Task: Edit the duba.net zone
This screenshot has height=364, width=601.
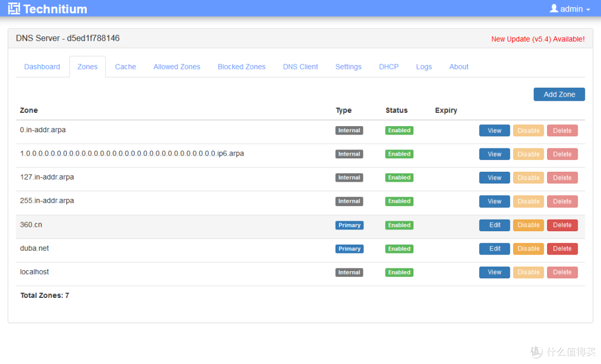Action: click(x=495, y=249)
